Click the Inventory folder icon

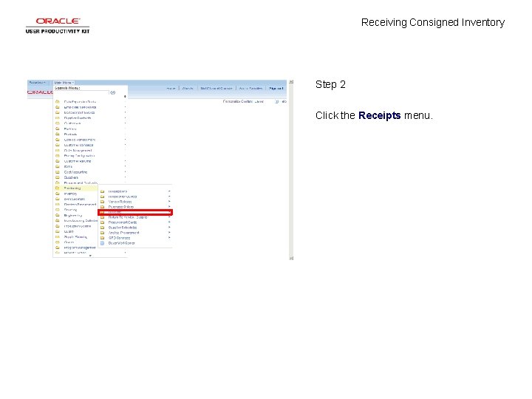pos(58,194)
